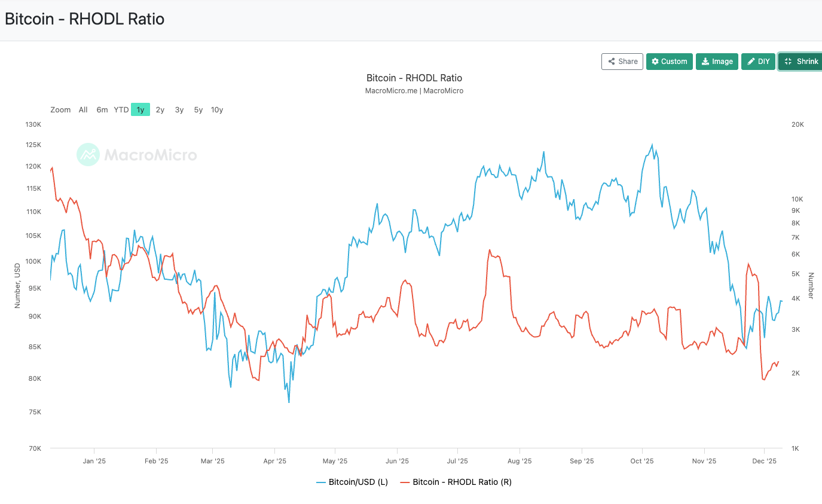Screen dimensions: 822x504
Task: Select the 1y zoom range
Action: coord(140,110)
